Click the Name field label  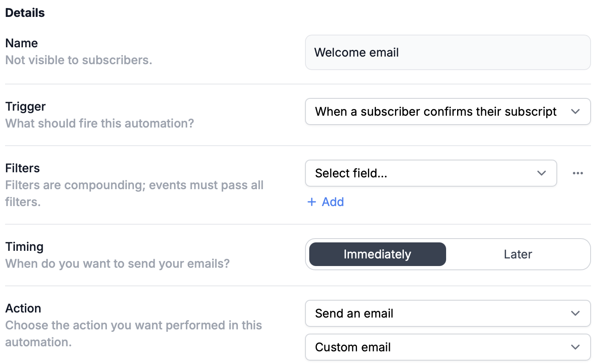[x=22, y=43]
